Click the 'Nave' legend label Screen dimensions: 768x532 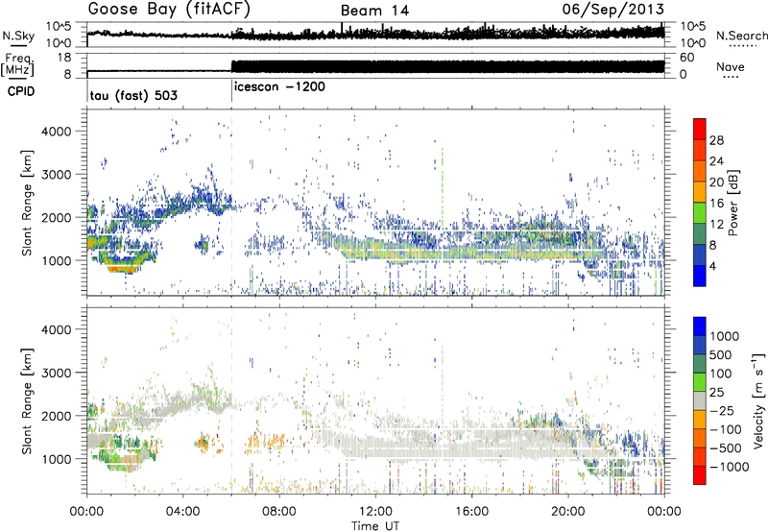(731, 67)
